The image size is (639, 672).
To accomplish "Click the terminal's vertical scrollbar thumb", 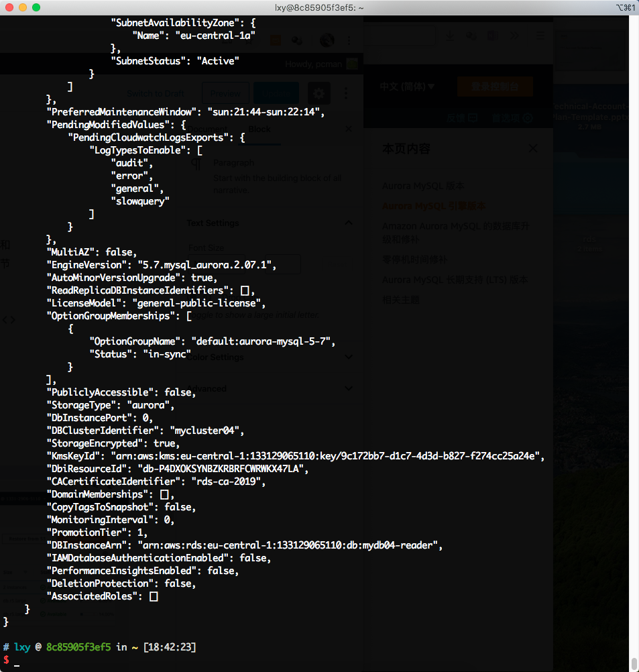I will click(634, 663).
